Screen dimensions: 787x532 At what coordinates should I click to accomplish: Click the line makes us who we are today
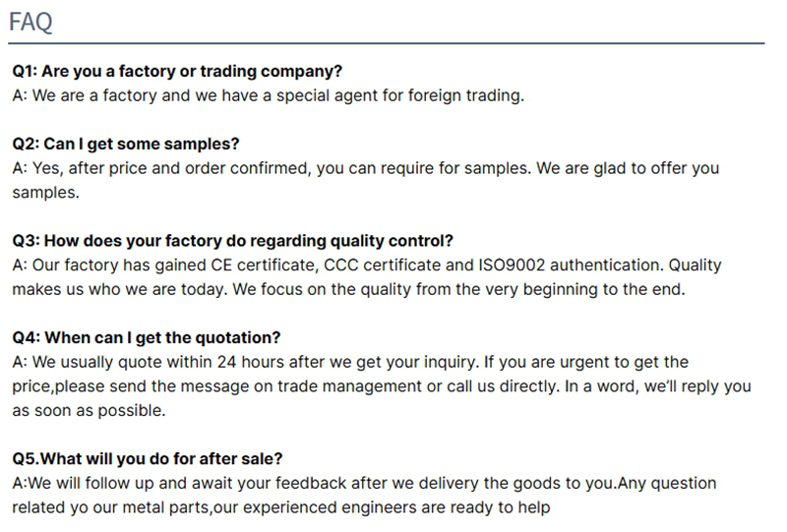tap(349, 289)
